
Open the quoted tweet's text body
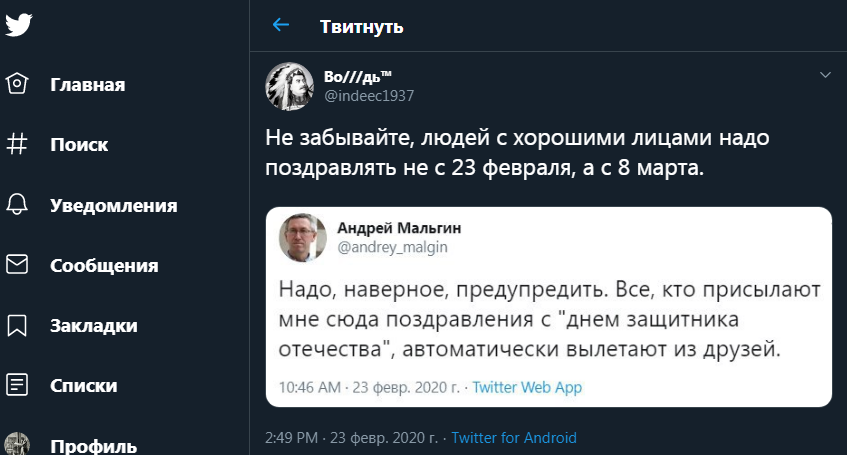548,320
